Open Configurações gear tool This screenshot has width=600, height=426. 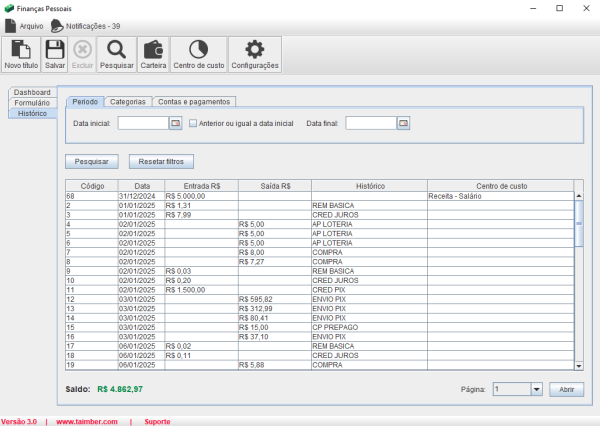(255, 55)
